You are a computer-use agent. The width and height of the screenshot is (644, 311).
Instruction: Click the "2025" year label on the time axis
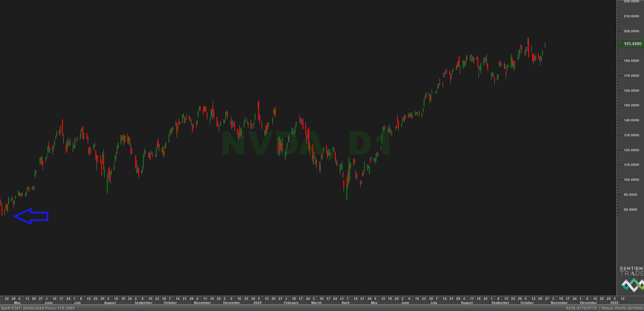tap(258, 303)
